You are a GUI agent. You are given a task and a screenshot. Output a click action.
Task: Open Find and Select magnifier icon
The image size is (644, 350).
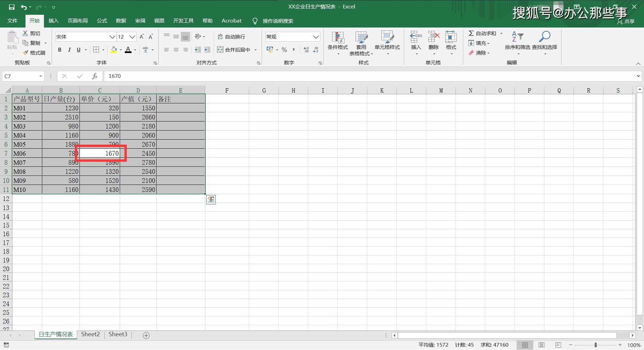coord(545,36)
